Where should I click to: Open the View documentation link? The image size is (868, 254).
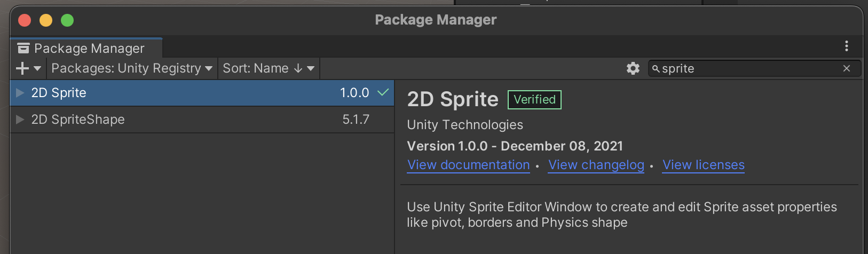click(469, 165)
